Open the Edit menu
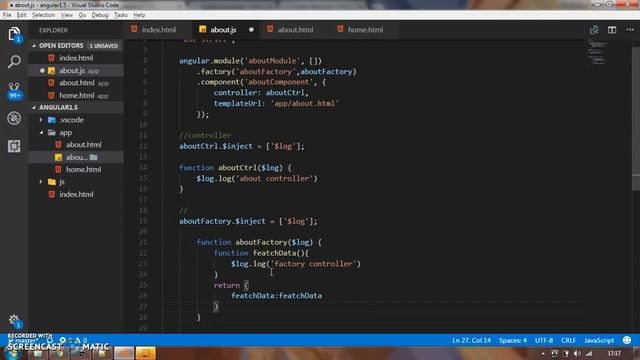The width and height of the screenshot is (640, 360). coord(22,15)
